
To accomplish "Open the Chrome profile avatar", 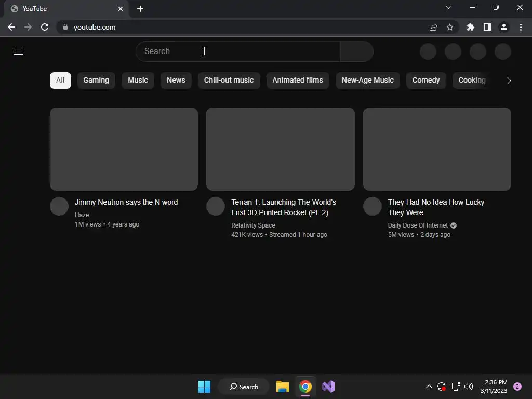I will 504,27.
